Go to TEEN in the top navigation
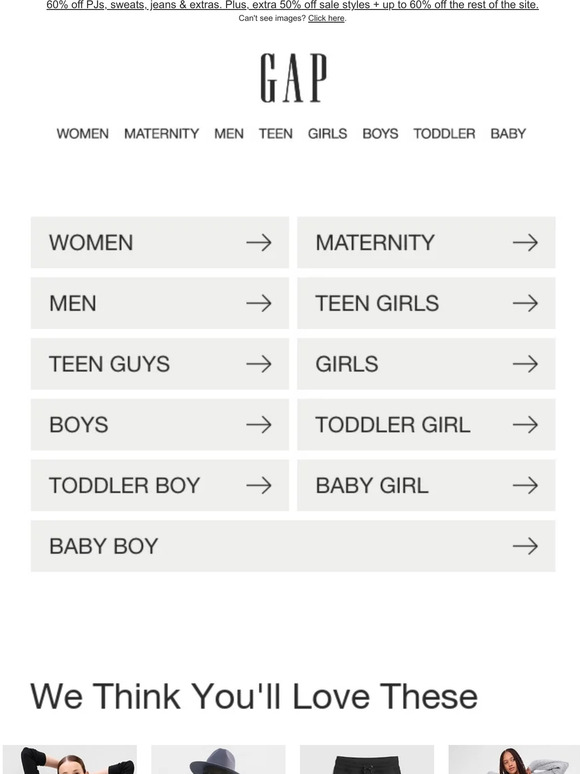580x774 pixels. (x=275, y=134)
